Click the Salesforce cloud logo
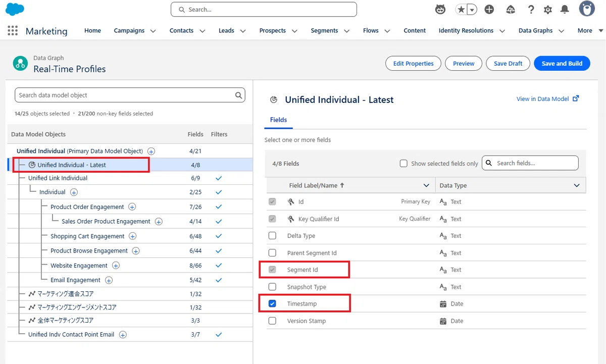Viewport: 606px width, 364px height. point(15,9)
